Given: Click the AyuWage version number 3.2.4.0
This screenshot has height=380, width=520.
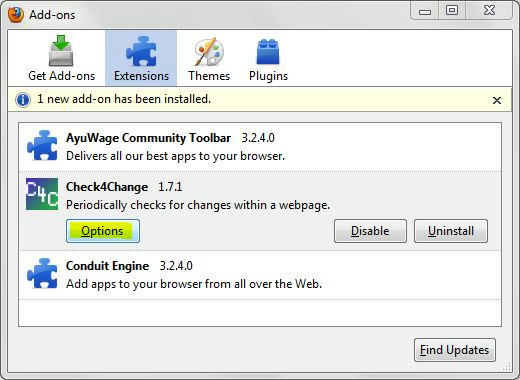Looking at the screenshot, I should click(258, 138).
